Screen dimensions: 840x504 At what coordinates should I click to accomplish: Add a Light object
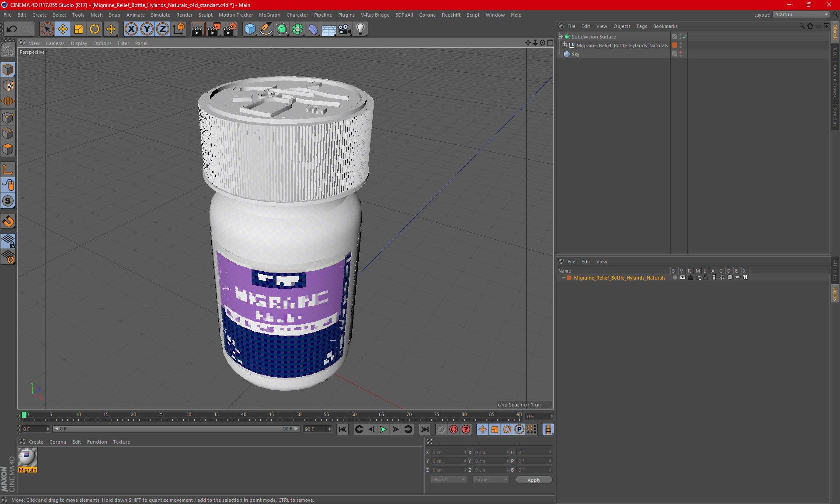(360, 29)
